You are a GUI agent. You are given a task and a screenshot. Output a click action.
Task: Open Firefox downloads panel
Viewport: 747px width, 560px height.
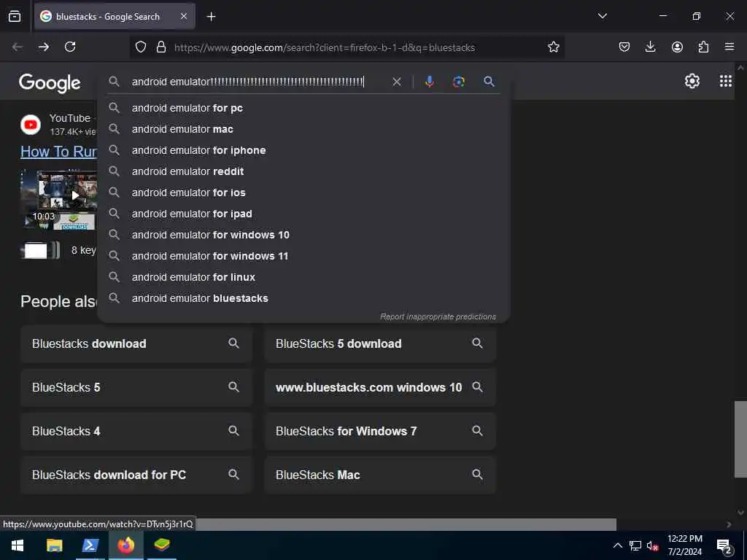click(650, 47)
